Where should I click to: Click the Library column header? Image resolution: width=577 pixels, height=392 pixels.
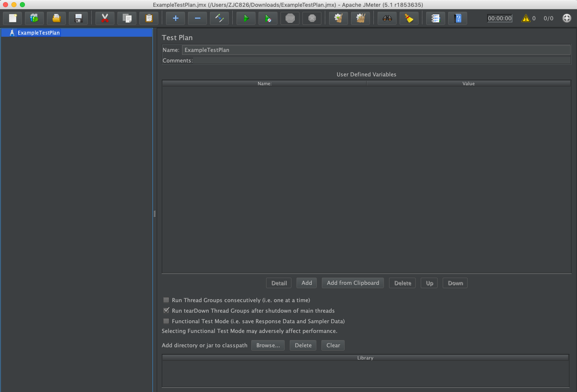point(365,358)
